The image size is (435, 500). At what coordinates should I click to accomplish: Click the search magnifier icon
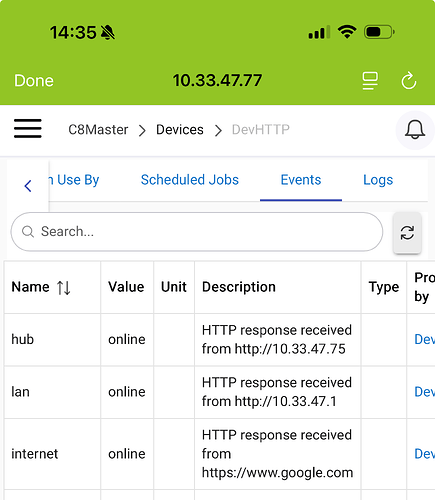click(28, 232)
